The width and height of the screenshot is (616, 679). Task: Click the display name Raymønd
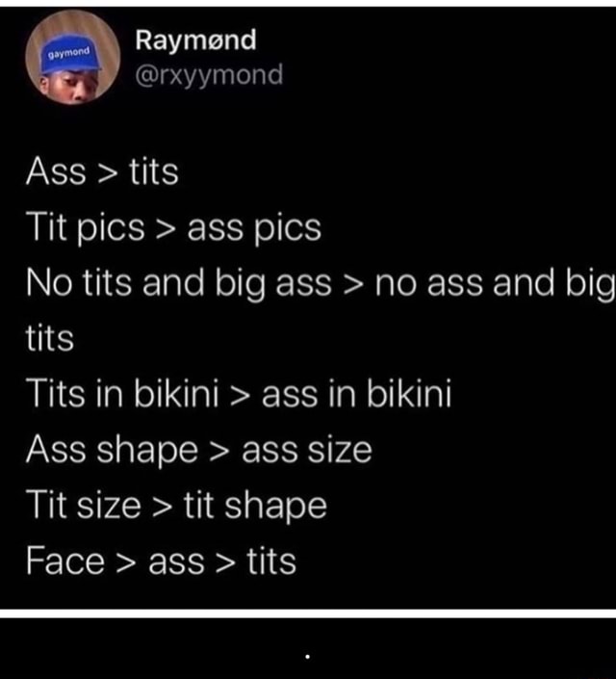[195, 40]
